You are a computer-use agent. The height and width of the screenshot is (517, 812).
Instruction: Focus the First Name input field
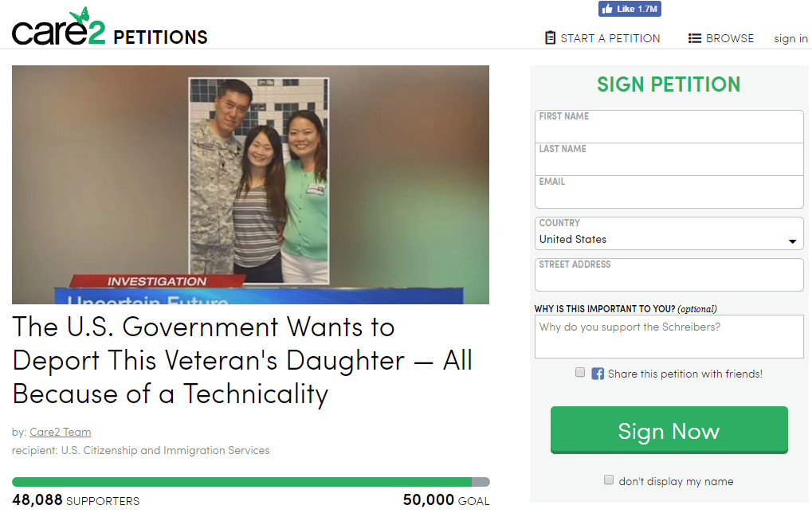(669, 127)
